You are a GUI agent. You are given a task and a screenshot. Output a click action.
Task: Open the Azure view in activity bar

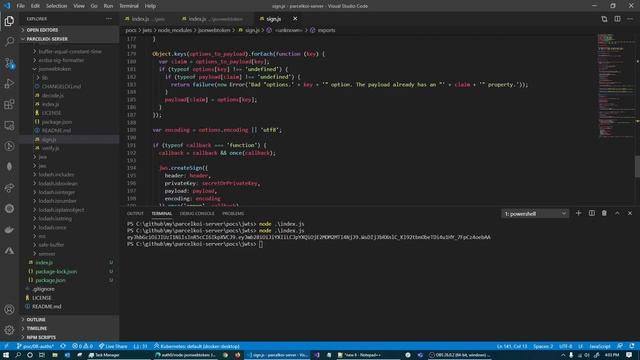[9, 251]
